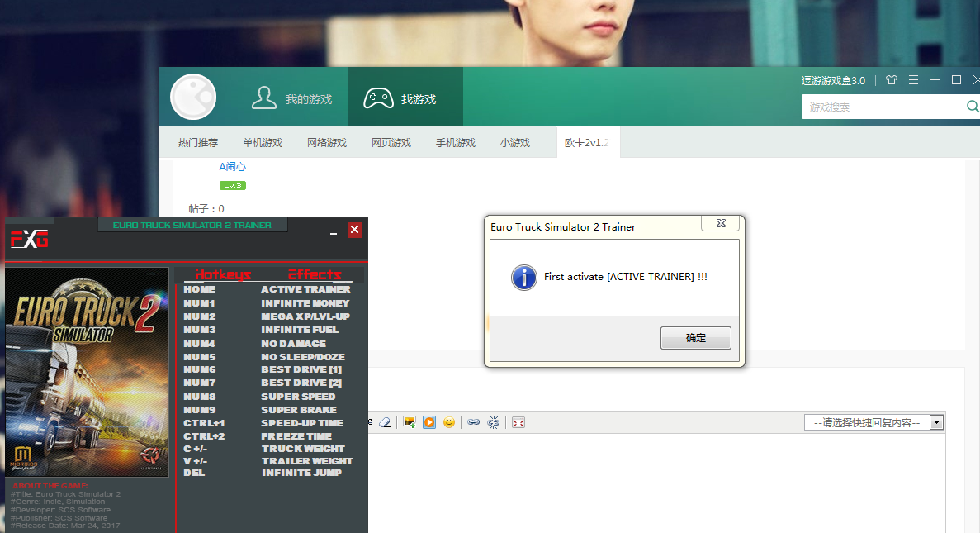Click the NUM1 hotkey label
Viewport: 980px width, 533px height.
pos(199,302)
